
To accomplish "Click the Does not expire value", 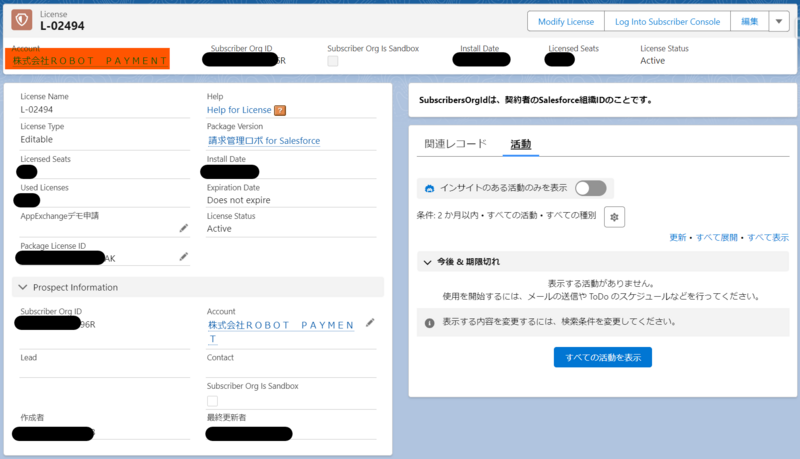I will coord(238,200).
